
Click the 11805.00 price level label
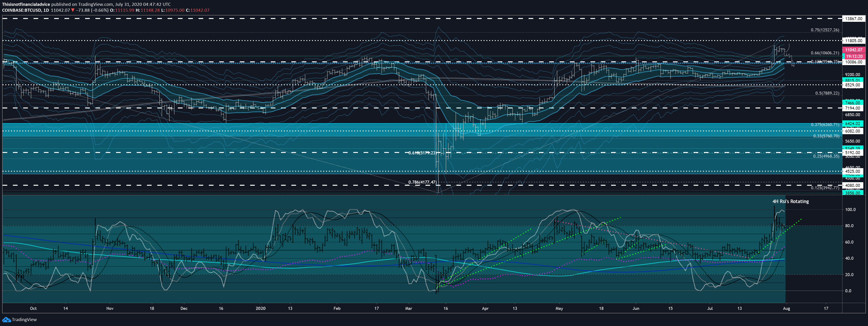[x=853, y=41]
